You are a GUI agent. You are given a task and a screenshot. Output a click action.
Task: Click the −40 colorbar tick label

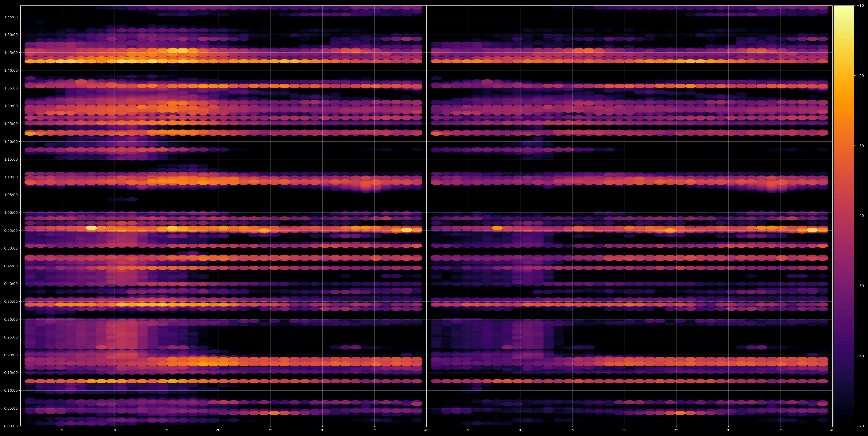point(860,216)
